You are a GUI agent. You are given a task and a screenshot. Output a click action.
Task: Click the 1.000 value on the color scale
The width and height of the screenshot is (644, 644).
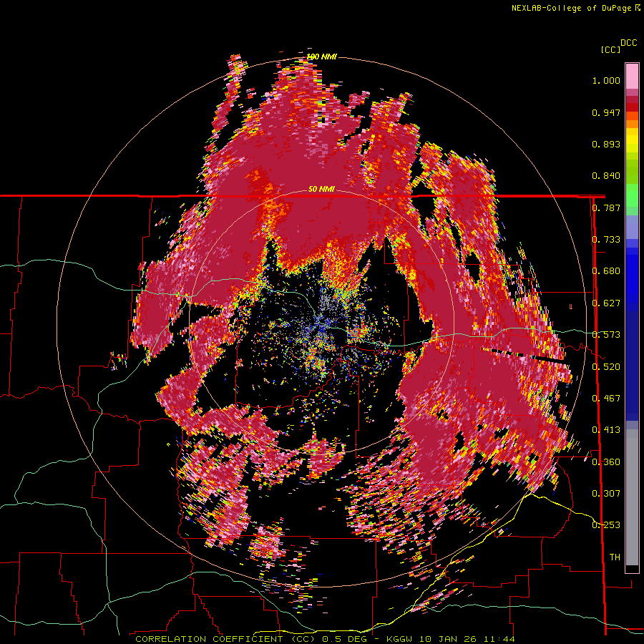pos(606,80)
